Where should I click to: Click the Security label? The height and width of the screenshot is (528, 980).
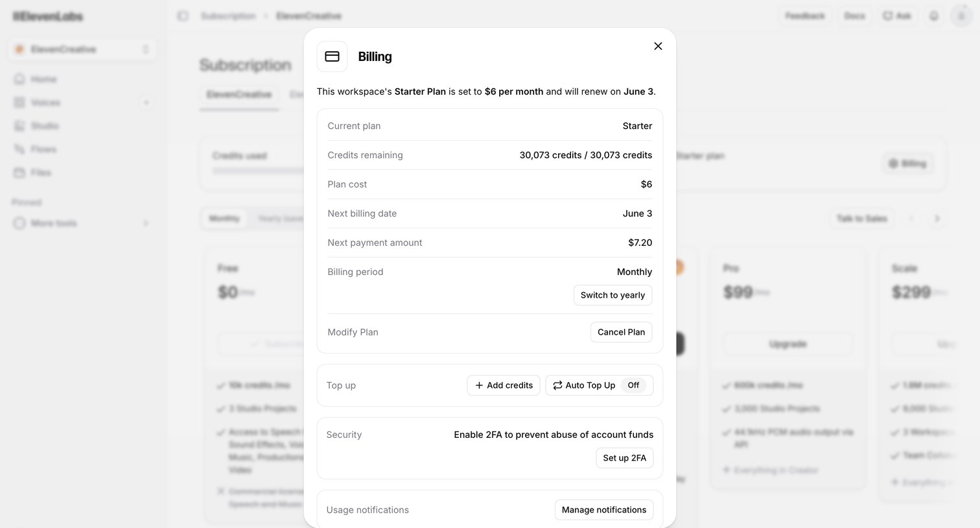point(344,435)
